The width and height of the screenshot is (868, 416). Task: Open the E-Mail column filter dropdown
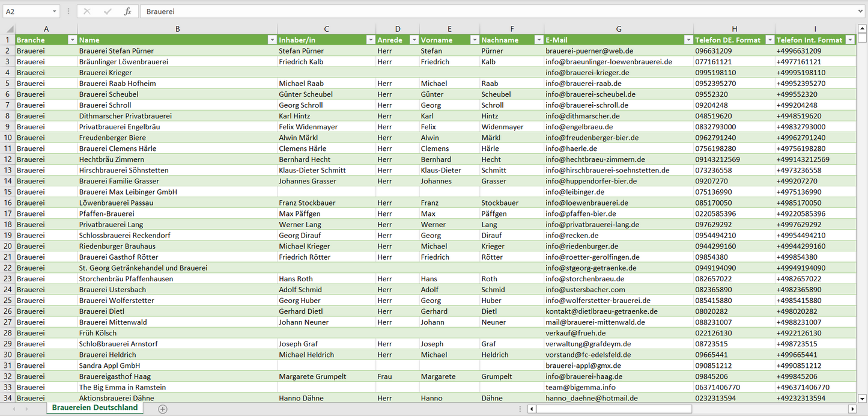coord(688,40)
